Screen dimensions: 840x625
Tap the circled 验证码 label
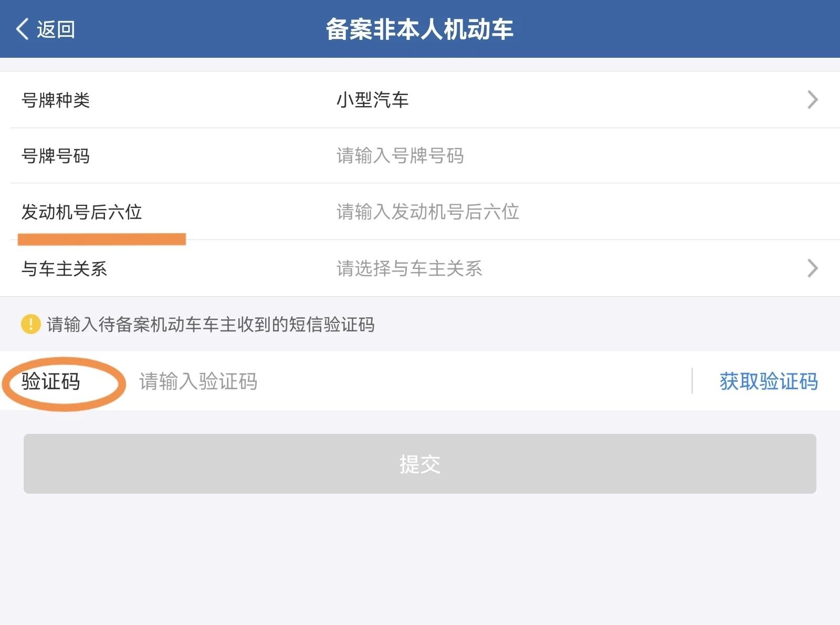[x=51, y=381]
